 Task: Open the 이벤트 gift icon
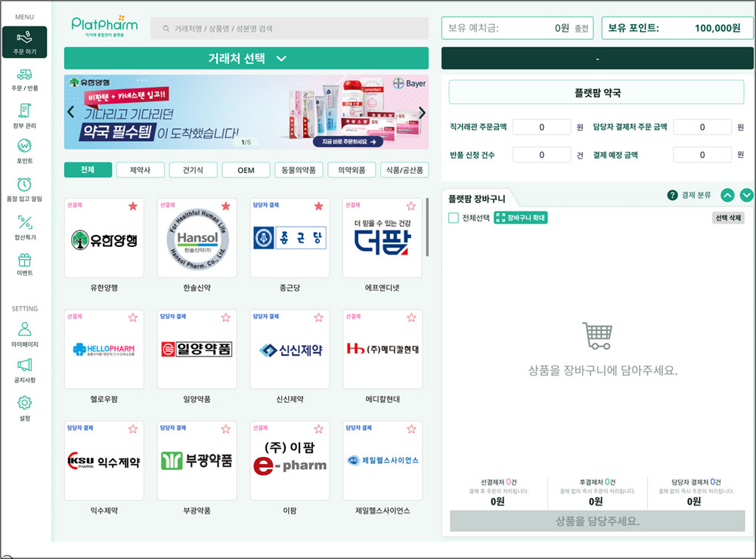tap(25, 260)
